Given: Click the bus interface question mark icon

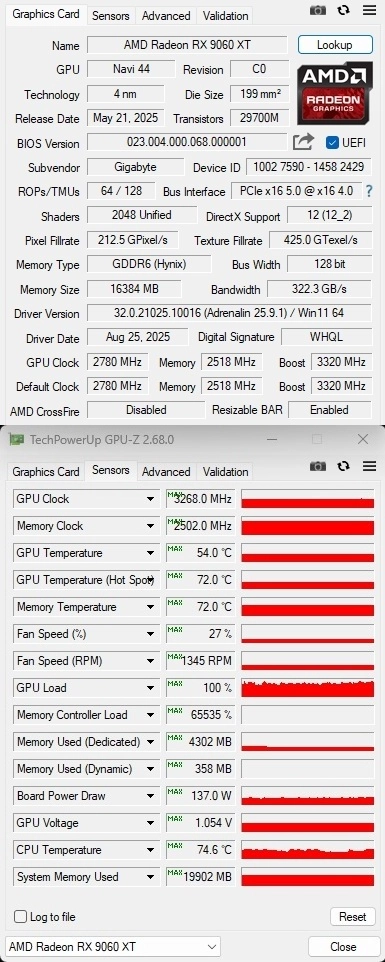Looking at the screenshot, I should 369,191.
